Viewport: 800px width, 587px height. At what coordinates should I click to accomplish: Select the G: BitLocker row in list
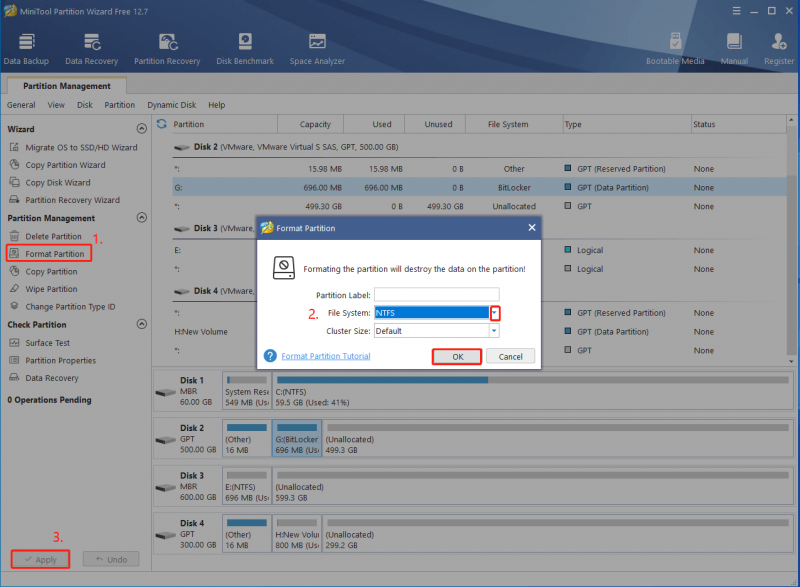pyautogui.click(x=480, y=188)
